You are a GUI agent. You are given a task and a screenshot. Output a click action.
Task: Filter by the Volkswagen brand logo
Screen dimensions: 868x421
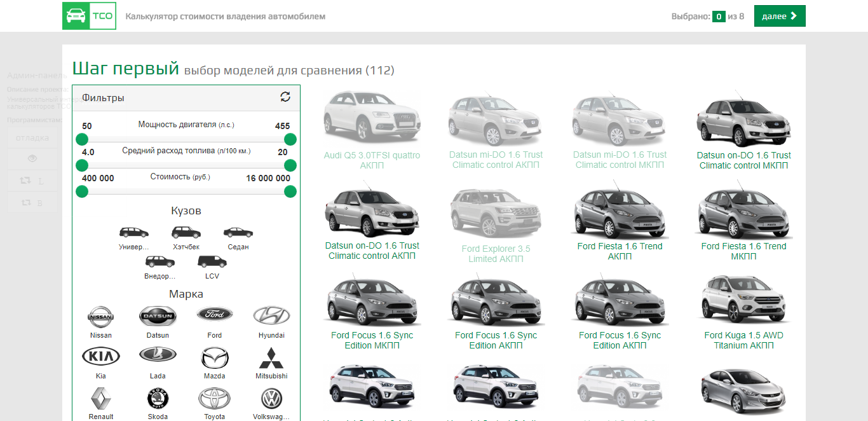(x=271, y=398)
